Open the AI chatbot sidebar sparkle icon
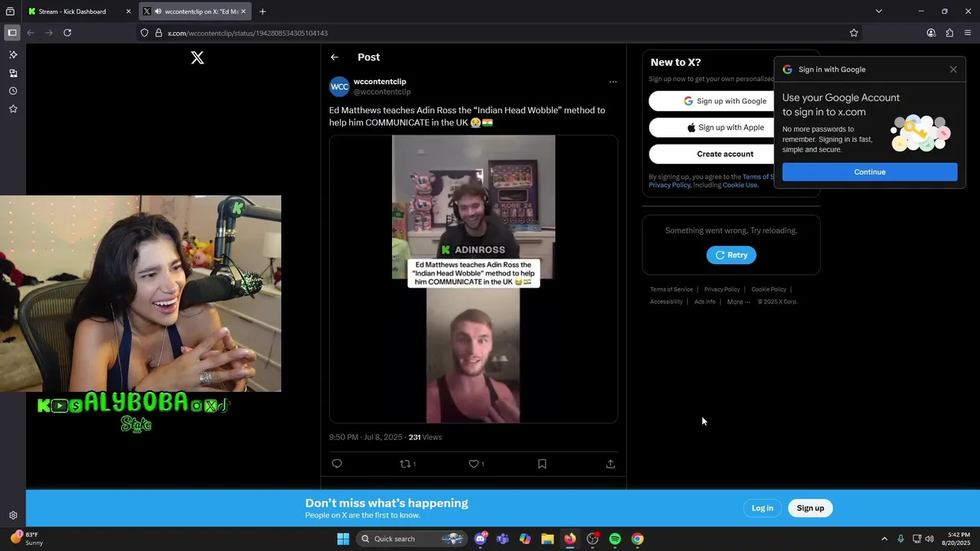Screen dimensions: 980x551 click(x=13, y=55)
